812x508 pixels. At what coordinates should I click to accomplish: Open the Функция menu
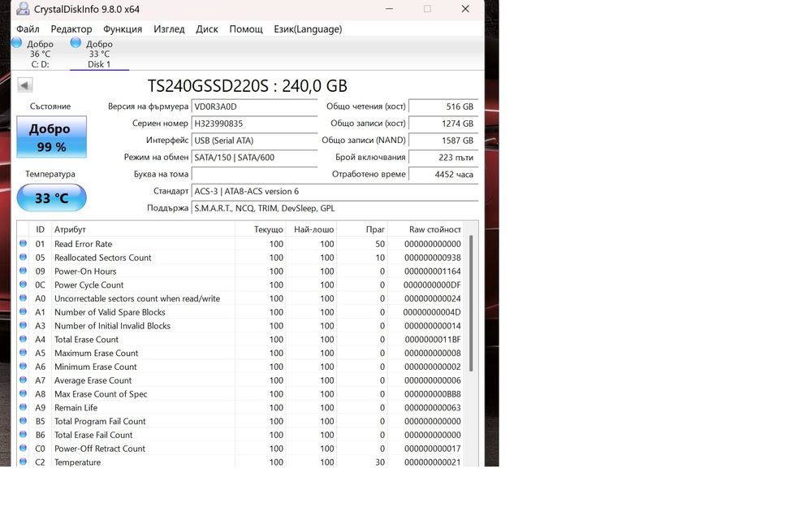123,29
